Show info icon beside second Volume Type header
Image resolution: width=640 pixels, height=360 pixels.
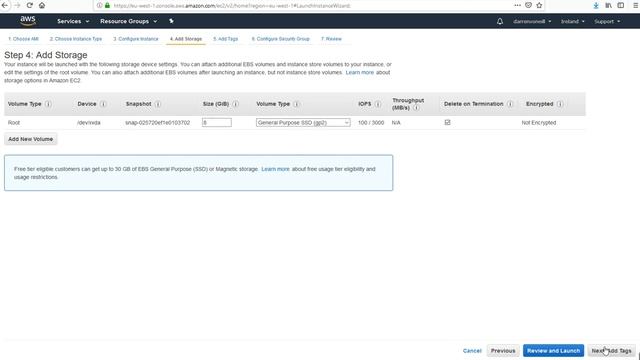tap(296, 104)
